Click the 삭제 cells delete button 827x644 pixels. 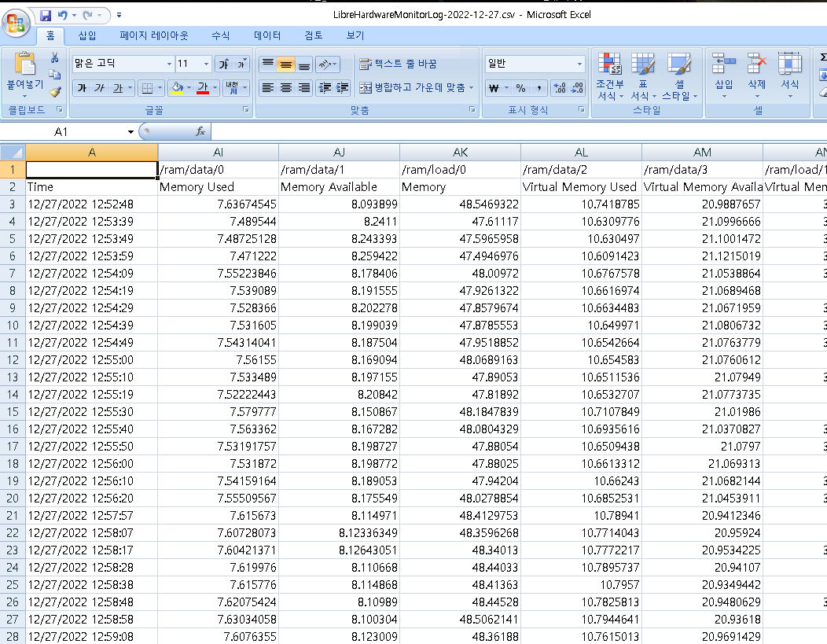[x=756, y=75]
